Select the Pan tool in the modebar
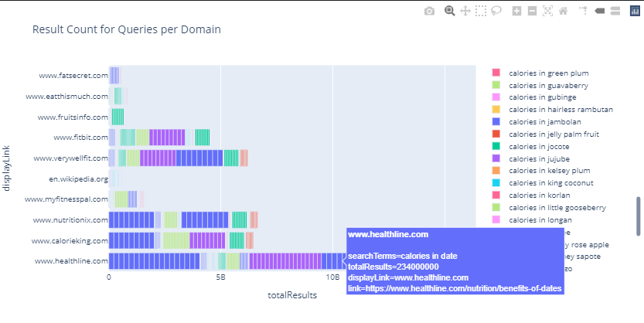The height and width of the screenshot is (323, 644). pos(465,11)
